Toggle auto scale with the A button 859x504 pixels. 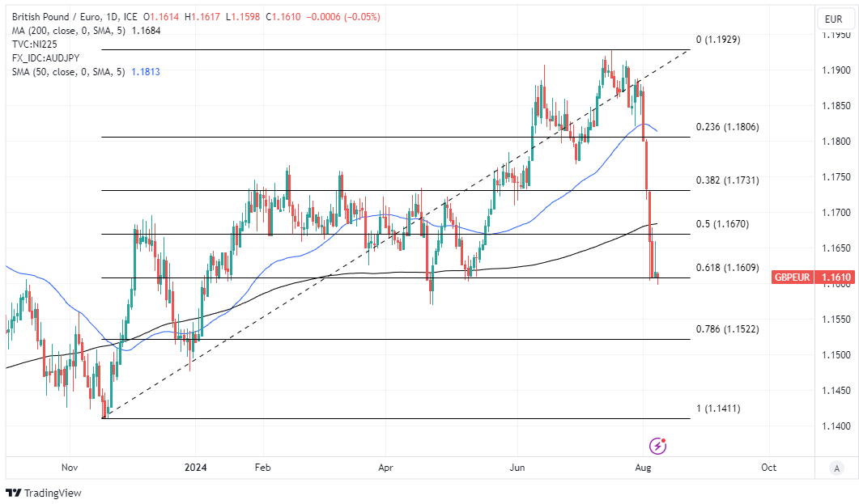pos(836,468)
